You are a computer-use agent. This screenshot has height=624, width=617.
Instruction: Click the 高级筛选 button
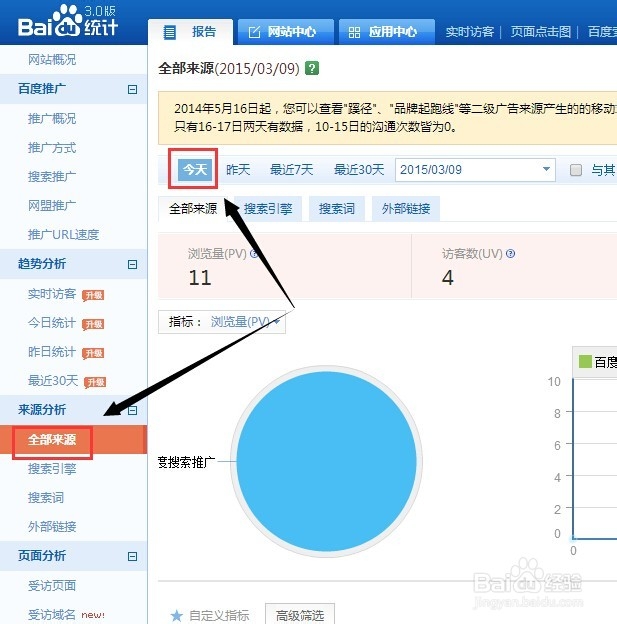tap(300, 615)
